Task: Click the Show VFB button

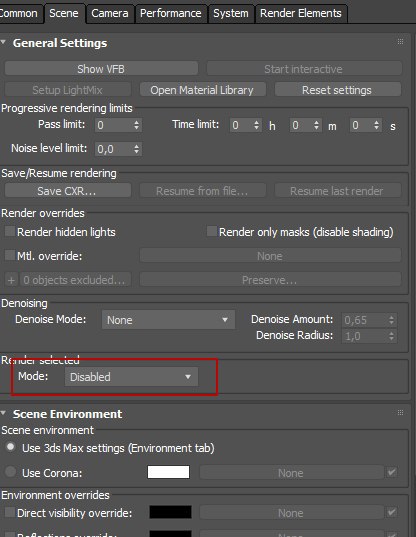Action: (x=101, y=69)
